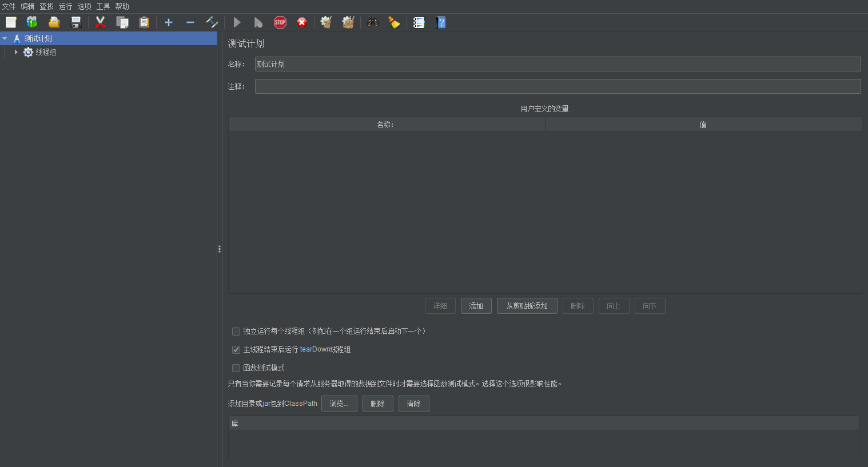Image resolution: width=868 pixels, height=467 pixels.
Task: Click the 注释 comment input field
Action: [x=558, y=86]
